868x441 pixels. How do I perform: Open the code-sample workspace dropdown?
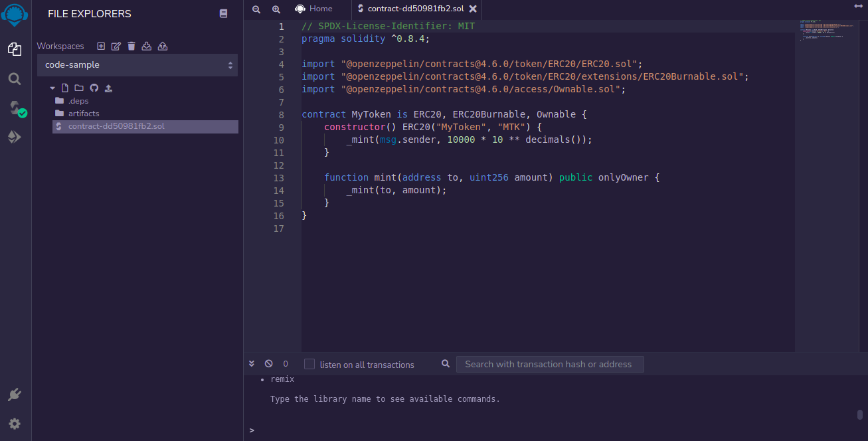(x=137, y=65)
